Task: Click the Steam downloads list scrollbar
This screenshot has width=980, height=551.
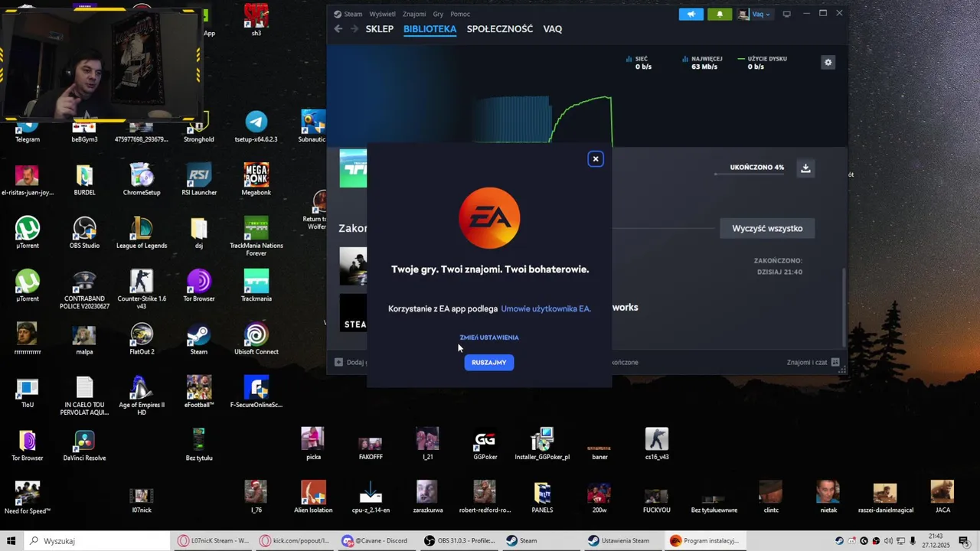Action: (844, 306)
